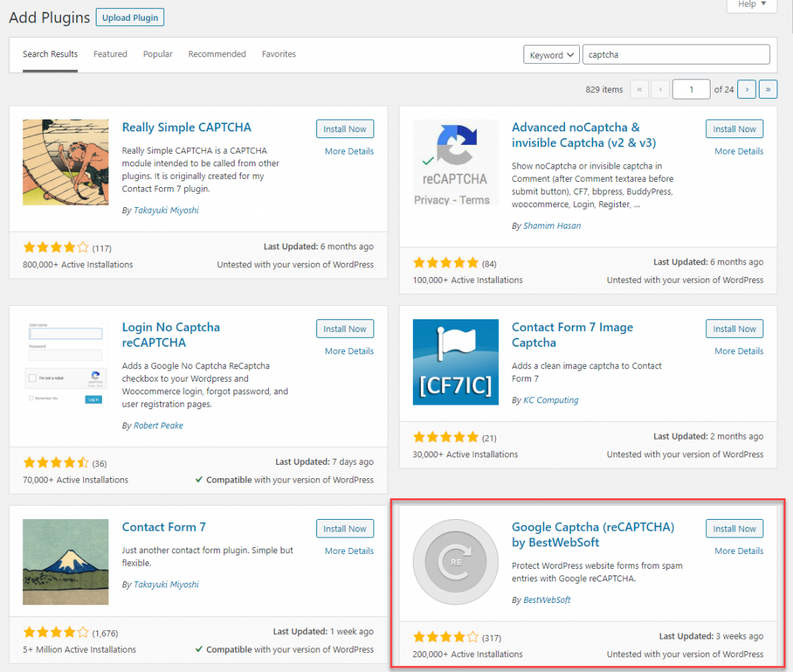Image resolution: width=793 pixels, height=672 pixels.
Task: Click the Contact Form 7 mountain icon
Action: tap(65, 562)
